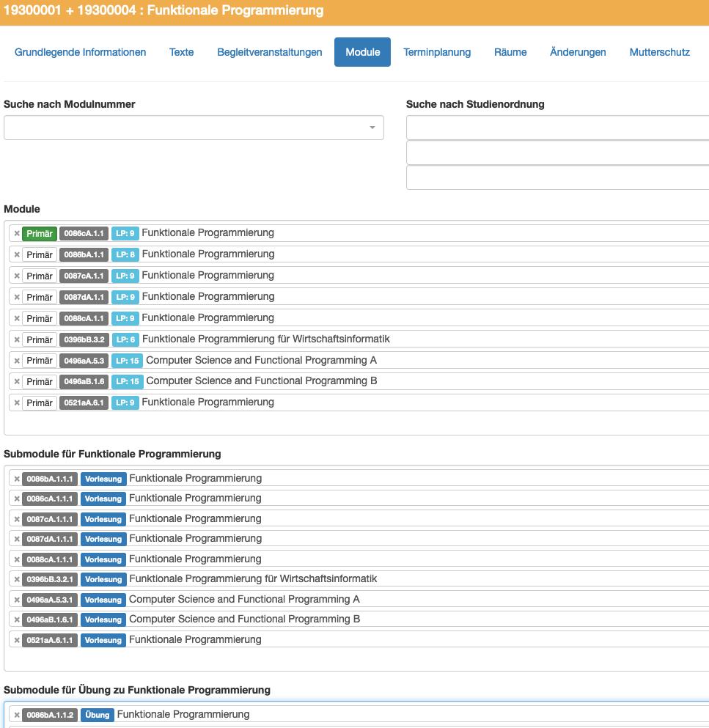Mark 0496aA.5.3 Programming A module as Primär
Viewport: 709px width, 728px height.
tap(40, 361)
